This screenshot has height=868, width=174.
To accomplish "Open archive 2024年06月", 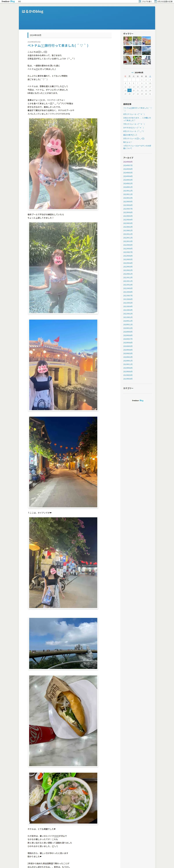I will 128,169.
